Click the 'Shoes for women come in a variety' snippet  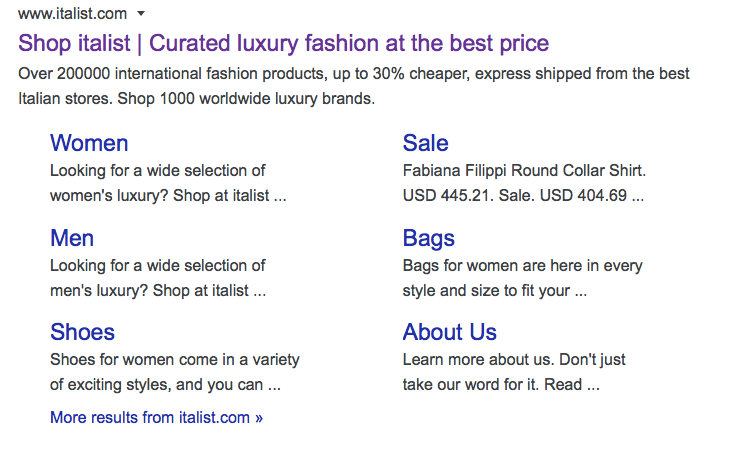[174, 359]
